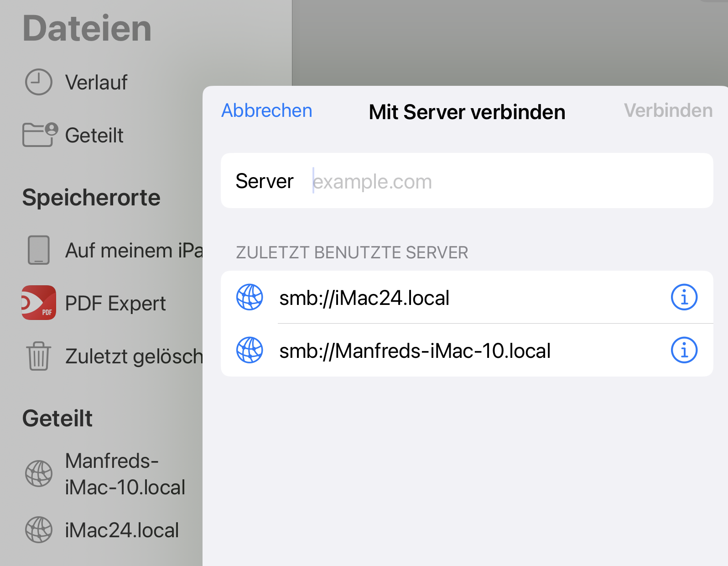Select recent server smb://iMac24.local
Image resolution: width=728 pixels, height=566 pixels.
point(364,298)
